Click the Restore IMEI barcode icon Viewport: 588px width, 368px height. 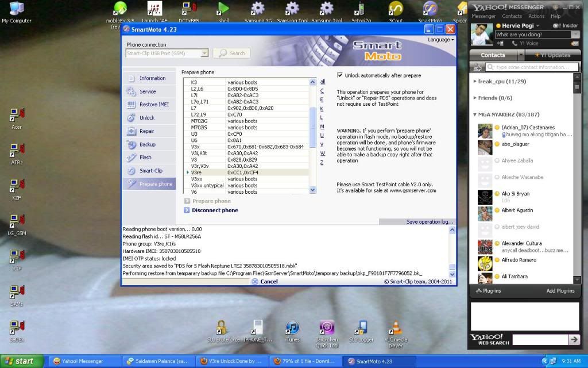pyautogui.click(x=131, y=105)
